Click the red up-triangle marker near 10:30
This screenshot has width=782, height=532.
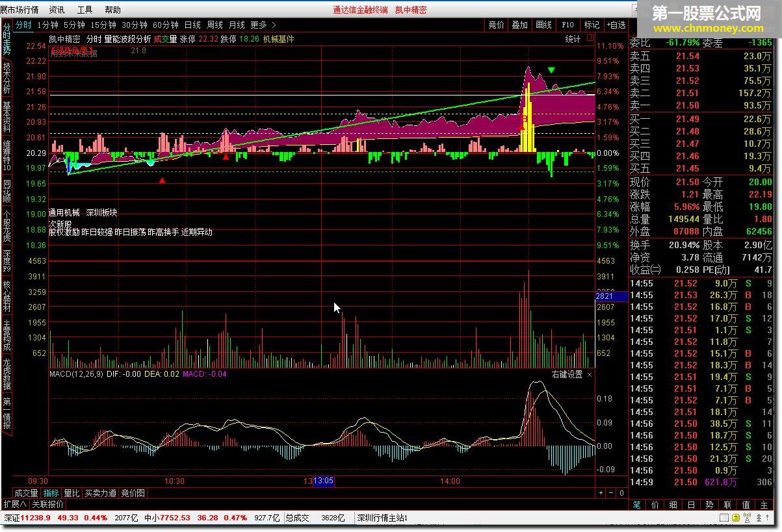(162, 181)
